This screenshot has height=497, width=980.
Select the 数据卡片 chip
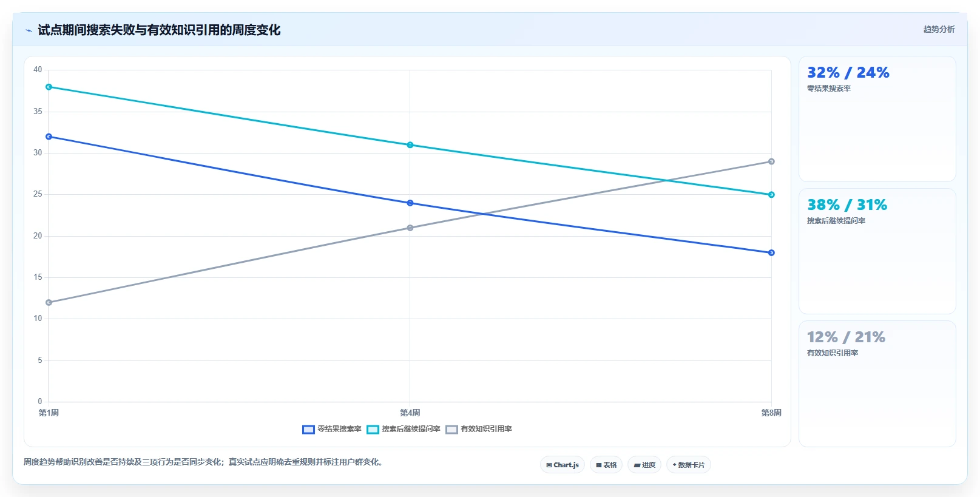click(x=689, y=465)
